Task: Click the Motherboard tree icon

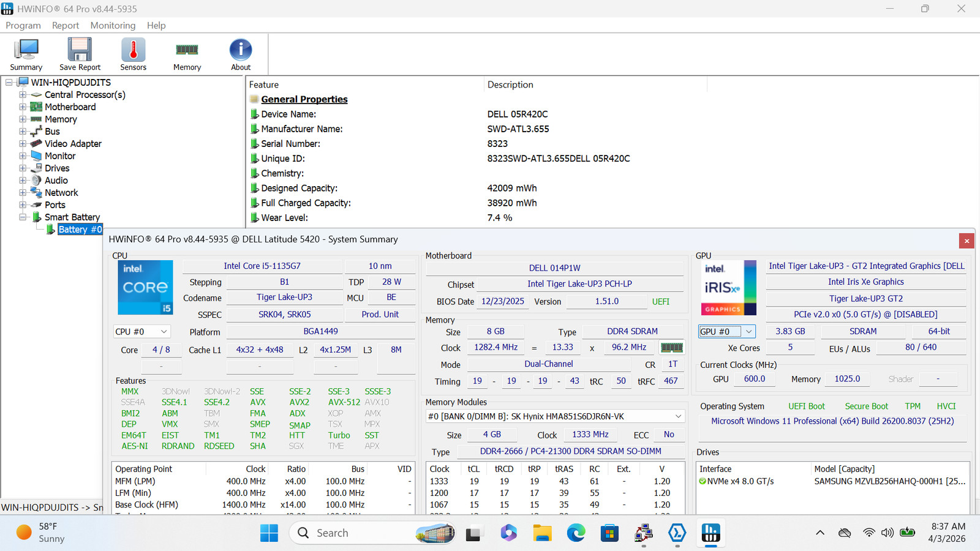Action: [37, 107]
